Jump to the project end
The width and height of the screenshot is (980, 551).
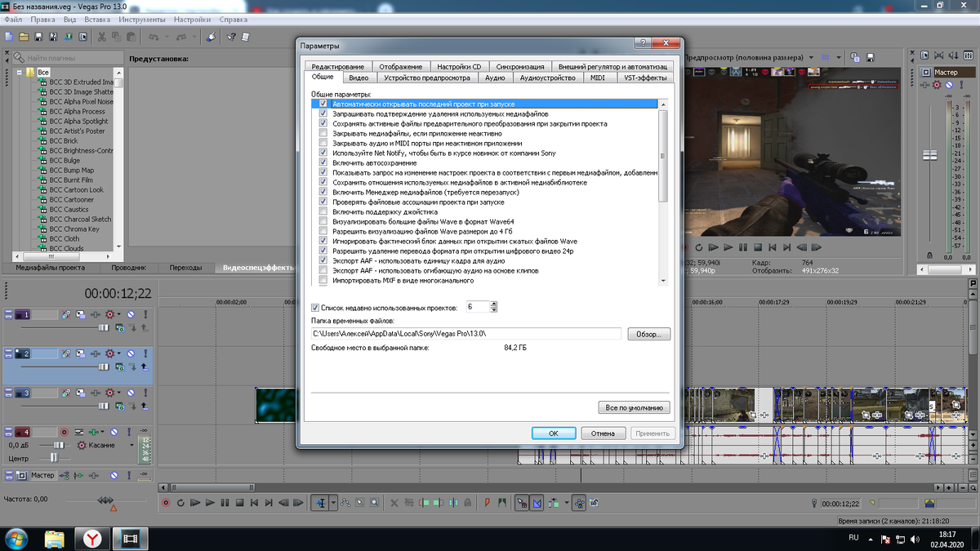point(269,503)
